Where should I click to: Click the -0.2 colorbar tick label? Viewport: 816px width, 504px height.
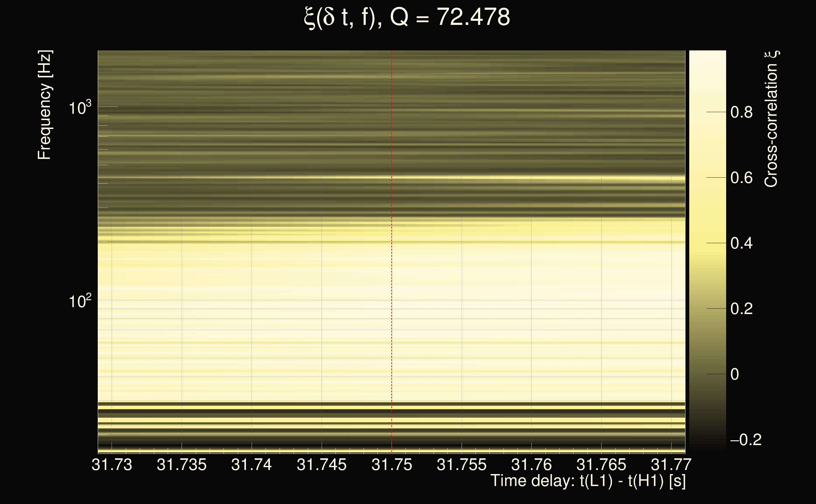tap(745, 440)
